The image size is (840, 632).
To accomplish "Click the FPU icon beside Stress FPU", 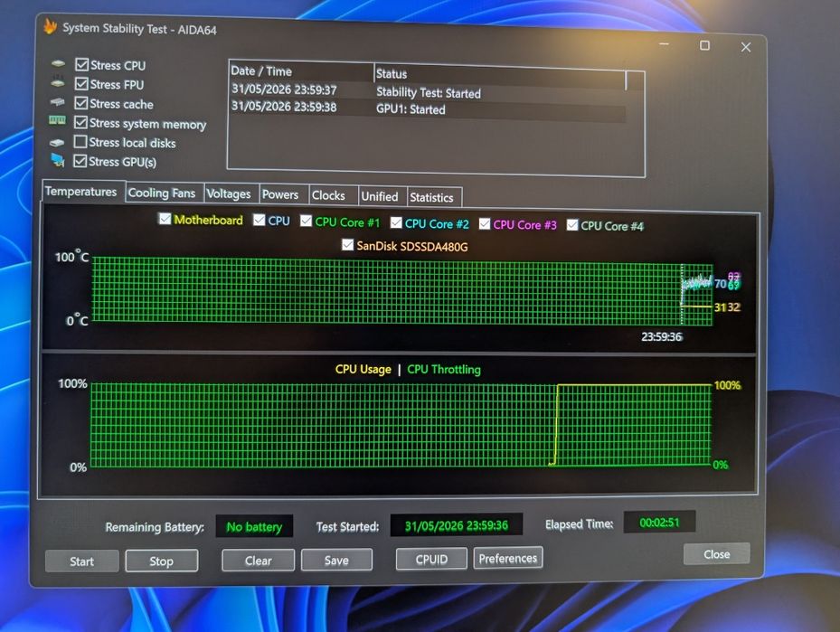I will 58,82.
